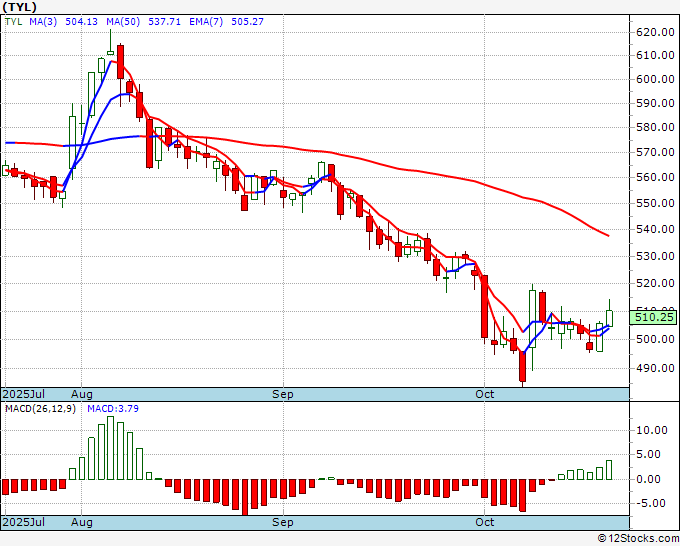Click the 610.00 price axis label

coord(655,55)
